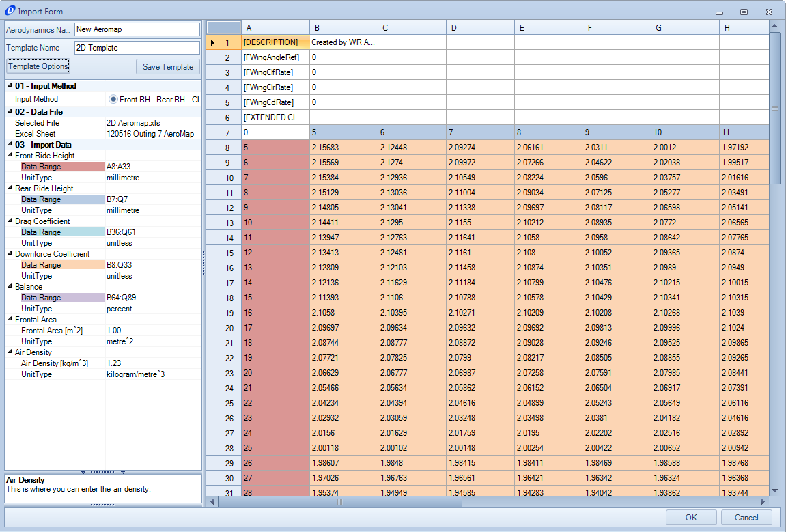Select column H header
This screenshot has width=786, height=532.
tap(744, 27)
